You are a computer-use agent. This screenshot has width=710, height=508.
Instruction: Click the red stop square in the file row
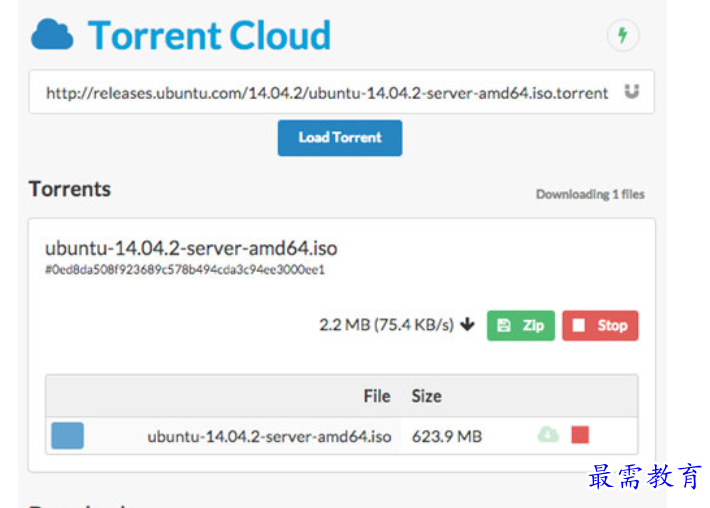pyautogui.click(x=580, y=435)
